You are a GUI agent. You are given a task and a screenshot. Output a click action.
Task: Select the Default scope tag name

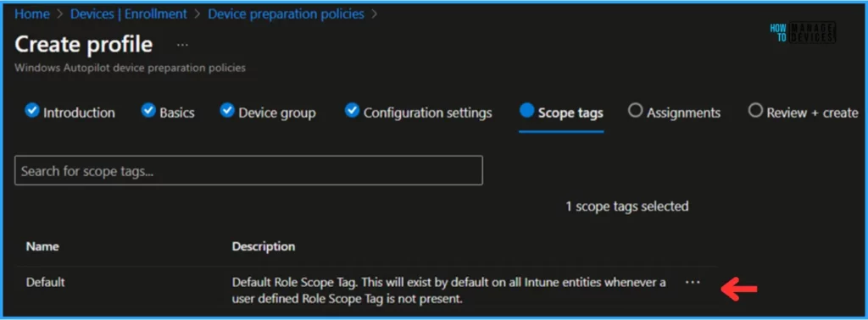tap(46, 282)
